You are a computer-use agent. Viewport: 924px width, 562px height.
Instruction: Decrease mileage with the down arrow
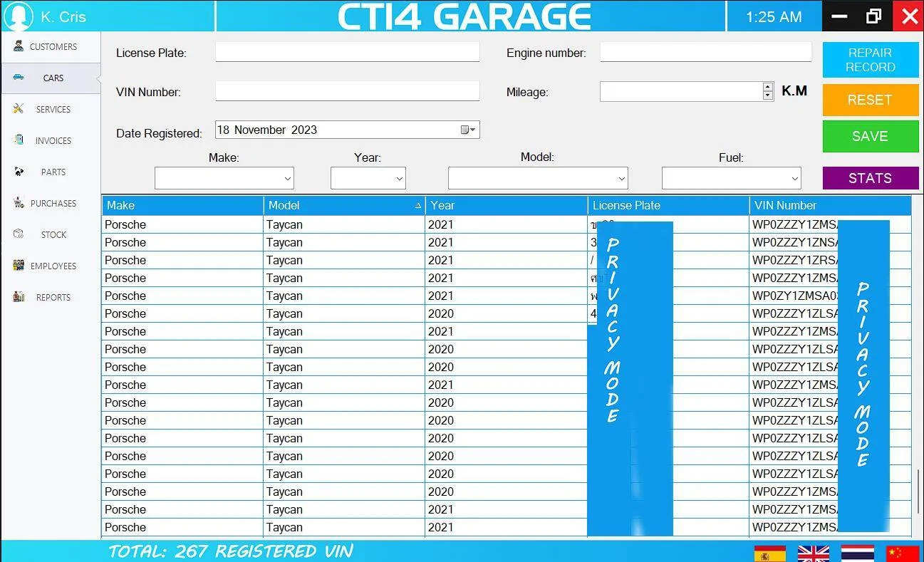tap(767, 95)
